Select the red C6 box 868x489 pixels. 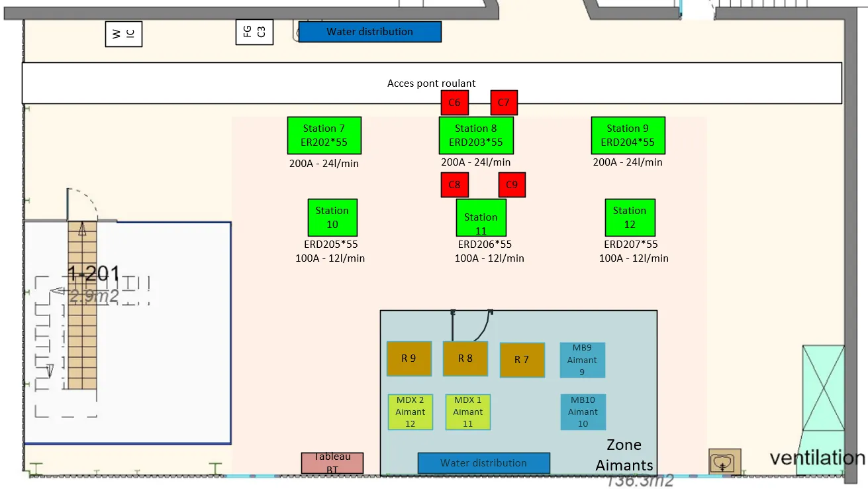[455, 103]
